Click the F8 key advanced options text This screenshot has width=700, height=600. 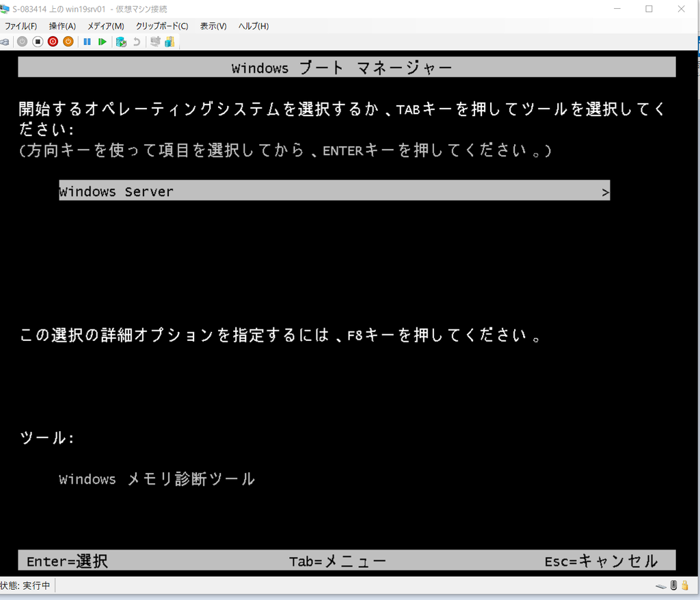pos(281,335)
